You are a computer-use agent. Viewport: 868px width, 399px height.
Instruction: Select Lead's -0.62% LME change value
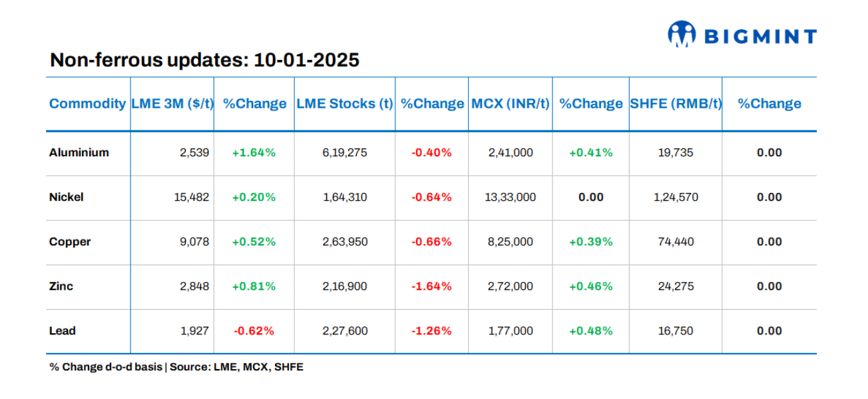click(x=254, y=331)
